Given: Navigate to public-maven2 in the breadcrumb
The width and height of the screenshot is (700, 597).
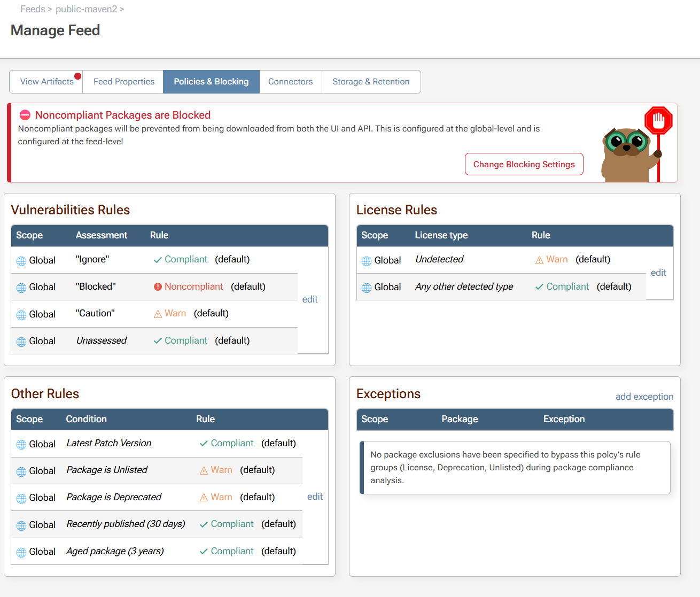Looking at the screenshot, I should click(x=86, y=9).
